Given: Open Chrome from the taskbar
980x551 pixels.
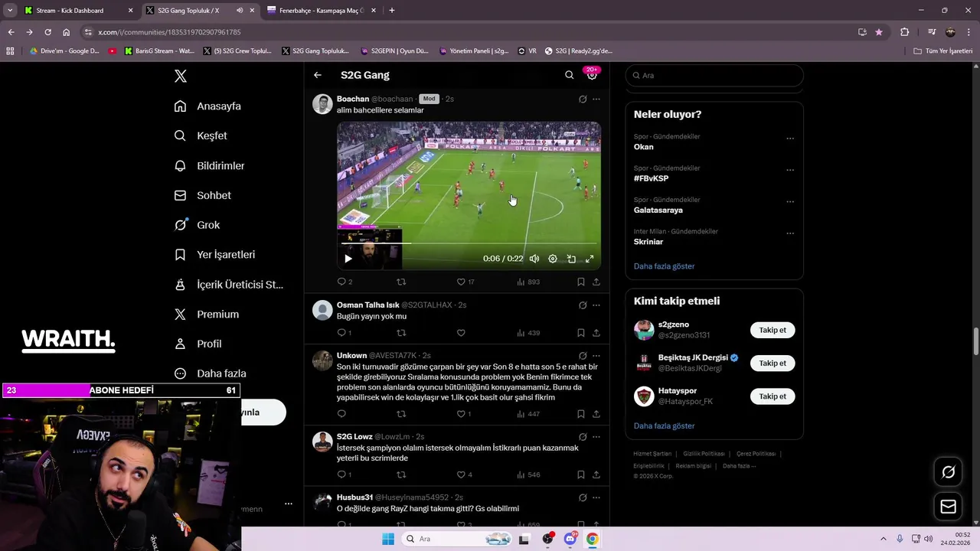Looking at the screenshot, I should click(x=593, y=539).
